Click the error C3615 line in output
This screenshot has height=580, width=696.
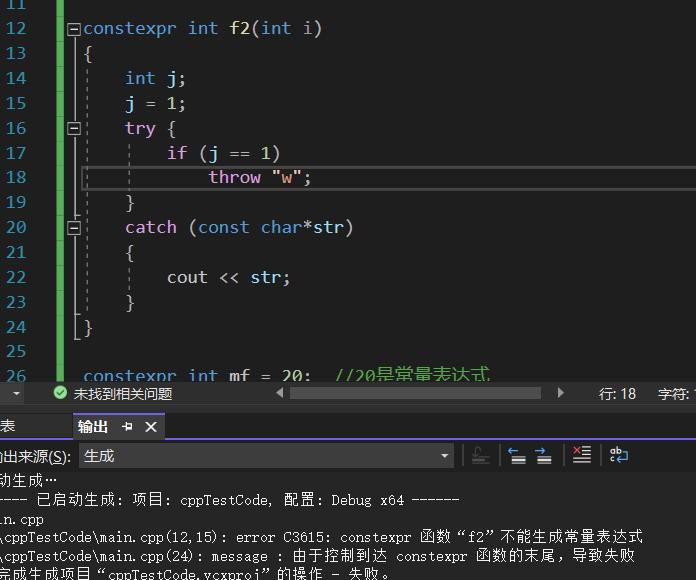[320, 537]
